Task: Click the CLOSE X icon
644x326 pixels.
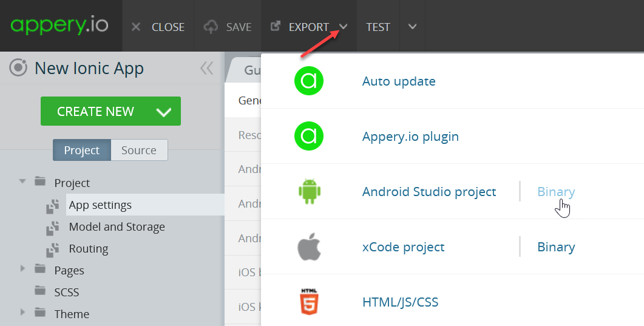Action: [x=136, y=27]
